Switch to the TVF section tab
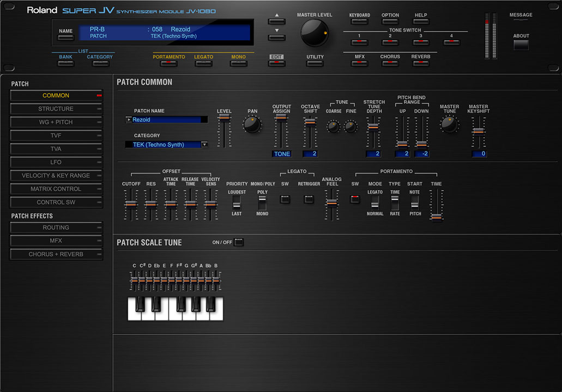 click(x=56, y=135)
